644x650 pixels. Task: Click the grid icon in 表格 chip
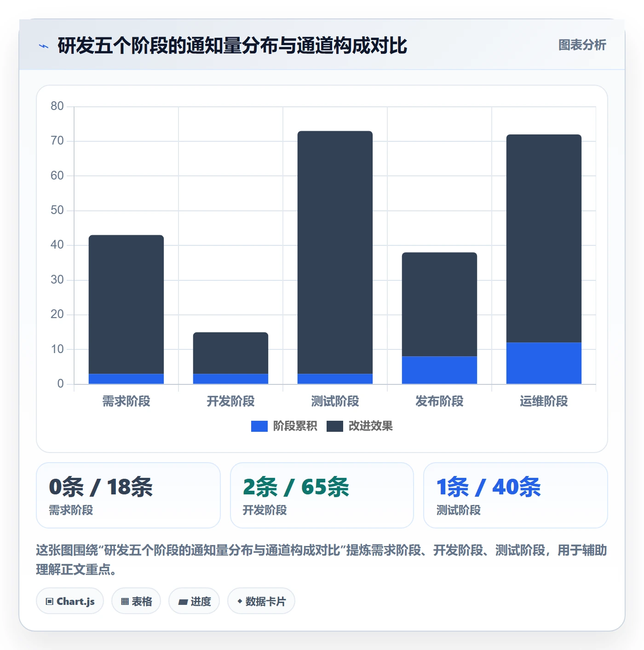pos(125,602)
